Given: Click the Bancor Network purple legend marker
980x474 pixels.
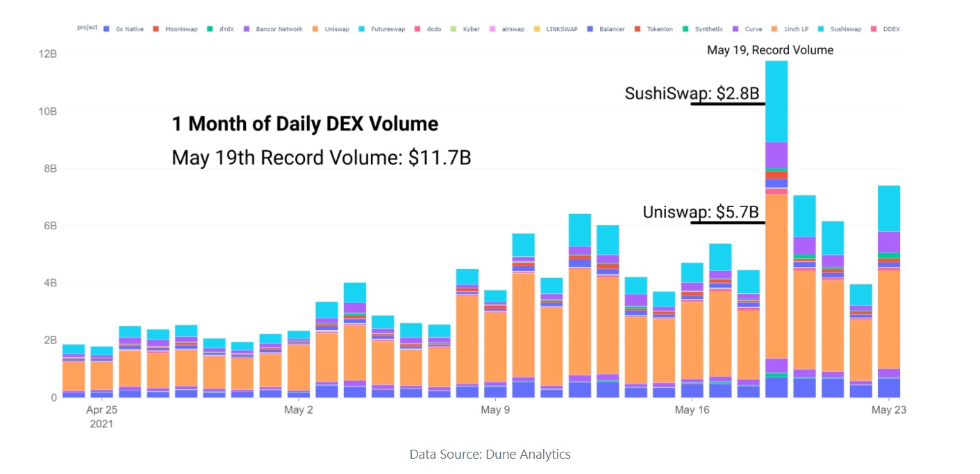Looking at the screenshot, I should click(247, 29).
